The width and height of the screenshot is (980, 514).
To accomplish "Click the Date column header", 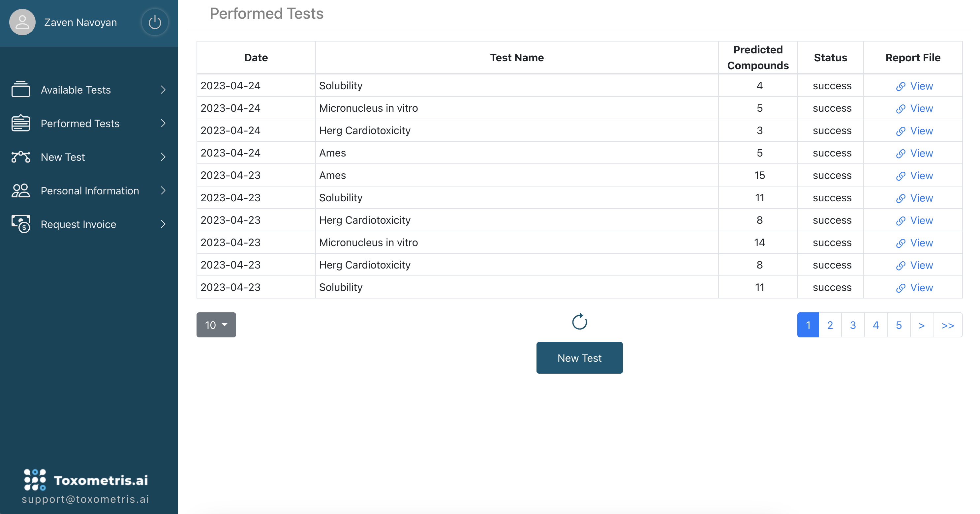I will [x=256, y=57].
